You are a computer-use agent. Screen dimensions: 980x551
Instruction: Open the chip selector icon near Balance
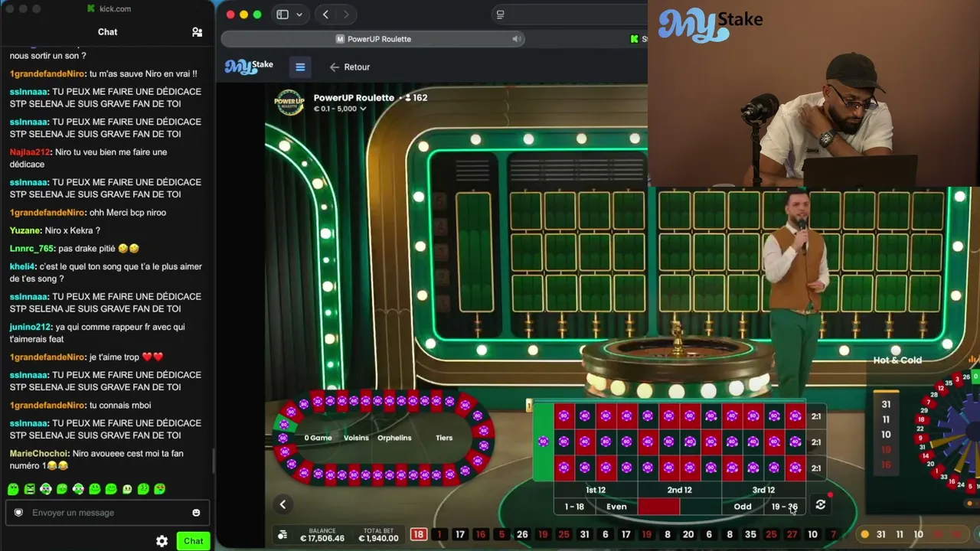click(283, 535)
